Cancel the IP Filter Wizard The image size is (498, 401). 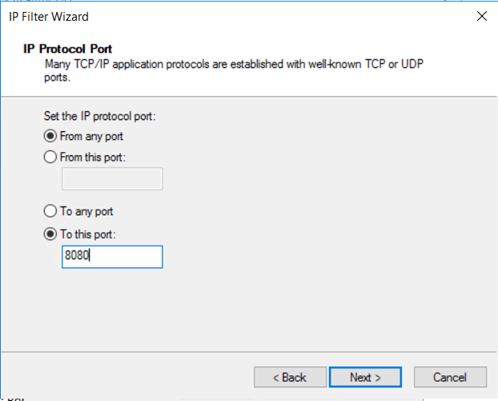[x=450, y=377]
